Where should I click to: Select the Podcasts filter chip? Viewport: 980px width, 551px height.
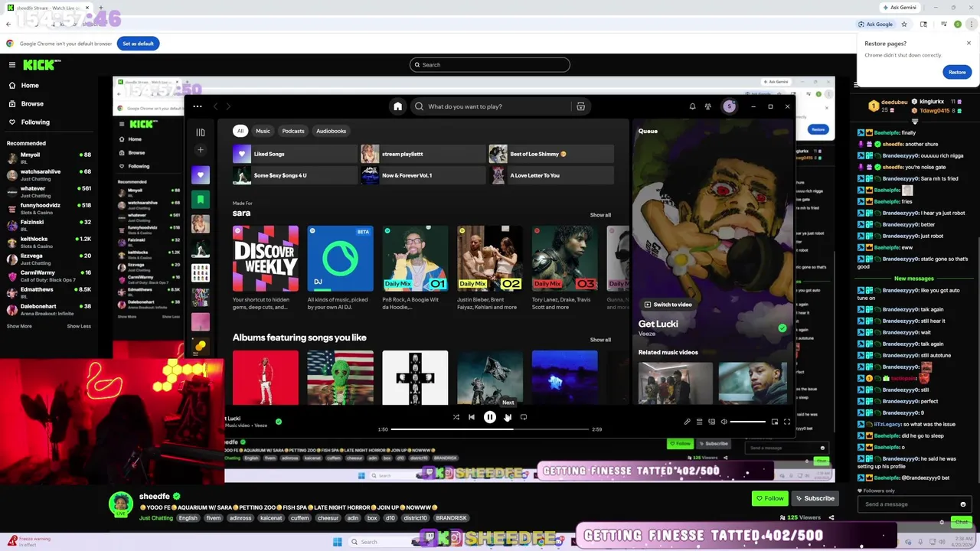click(x=293, y=131)
